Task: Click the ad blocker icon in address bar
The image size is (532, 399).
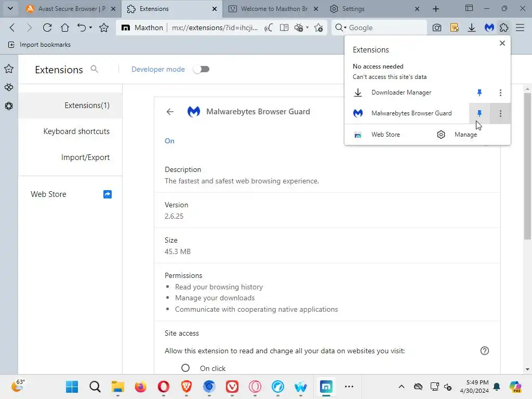Action: point(299,28)
